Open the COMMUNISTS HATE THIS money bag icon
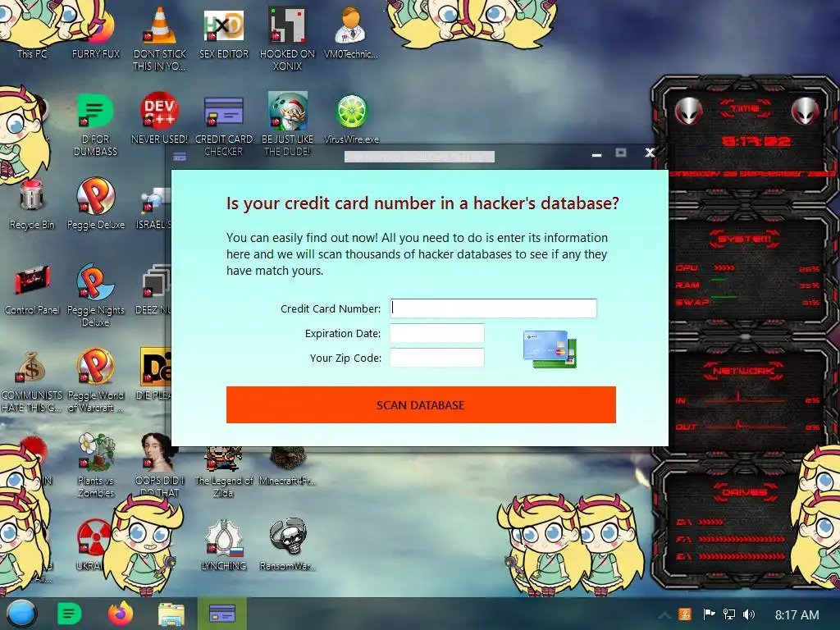 (x=32, y=381)
